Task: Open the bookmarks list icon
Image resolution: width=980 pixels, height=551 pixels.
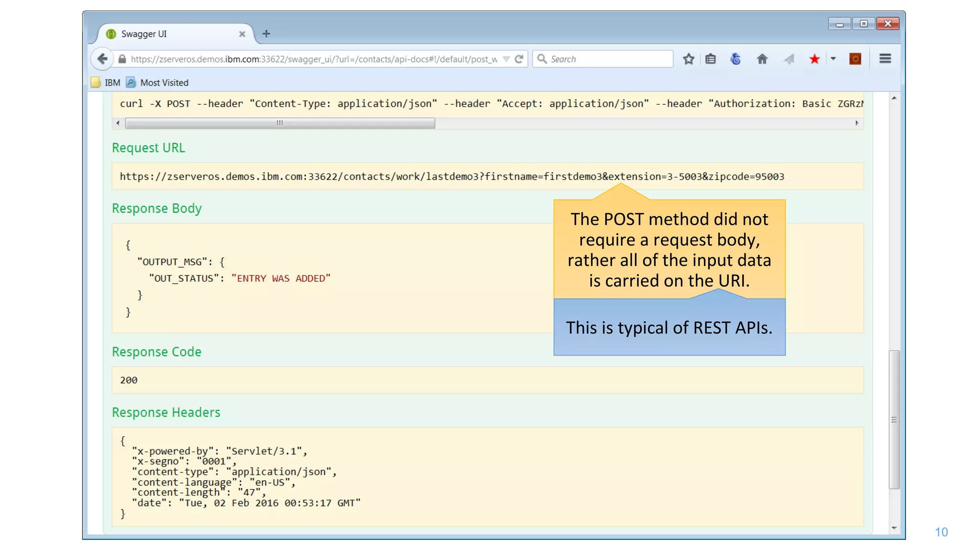Action: point(711,59)
